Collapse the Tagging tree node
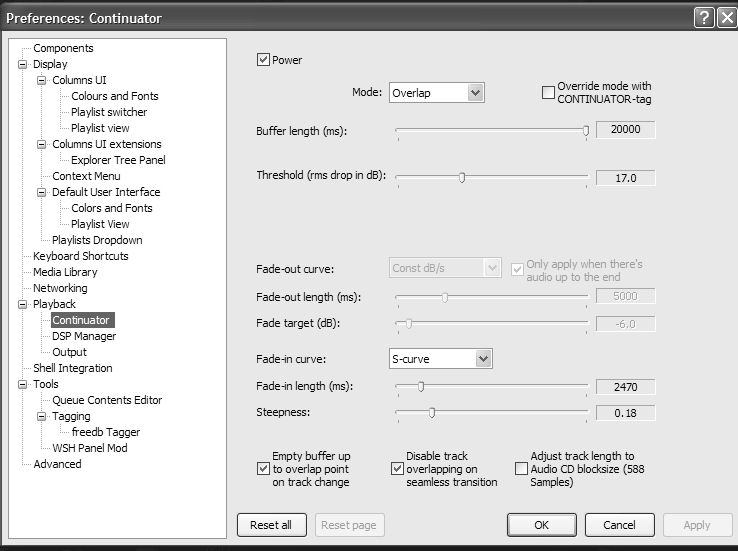The image size is (738, 551). [41, 416]
